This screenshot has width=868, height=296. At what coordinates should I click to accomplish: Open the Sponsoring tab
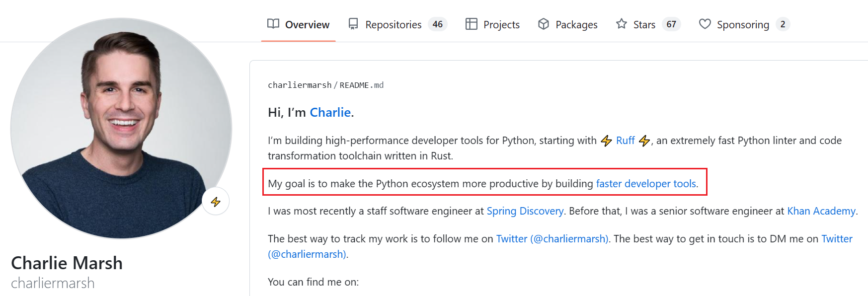tap(744, 24)
